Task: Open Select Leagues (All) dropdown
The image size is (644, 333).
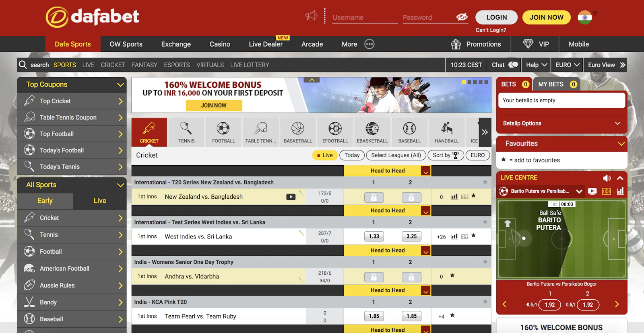Action: (x=396, y=155)
